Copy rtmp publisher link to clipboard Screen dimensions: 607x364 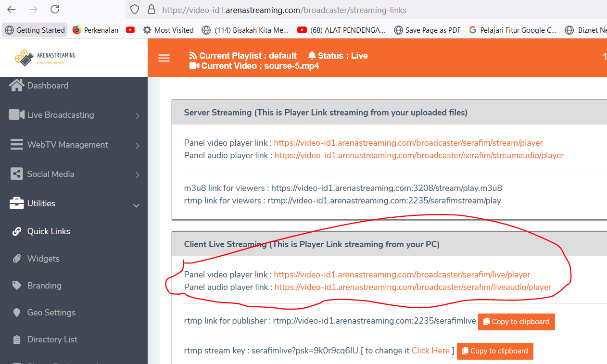point(517,322)
